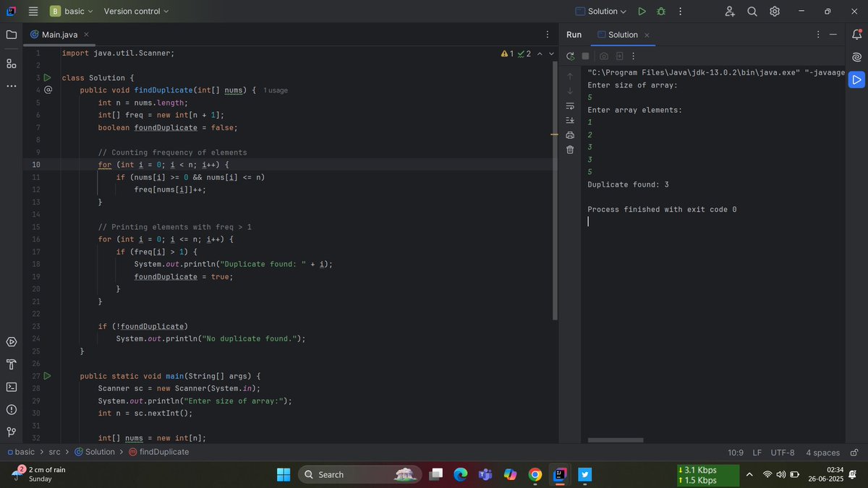This screenshot has width=868, height=488.
Task: Click the Run console horizontal scrollbar
Action: tap(615, 440)
